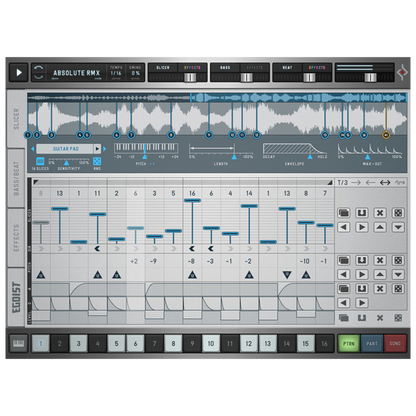Viewport: 416px width, 416px height.
Task: Click the Slicer volume fader handle
Action: [190, 77]
